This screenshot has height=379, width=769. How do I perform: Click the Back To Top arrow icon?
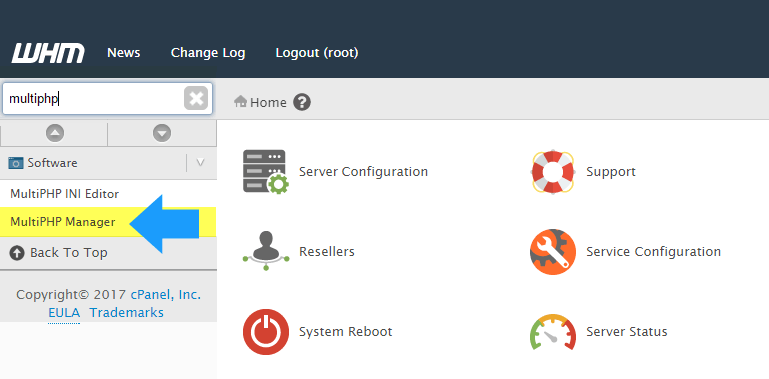[x=17, y=253]
